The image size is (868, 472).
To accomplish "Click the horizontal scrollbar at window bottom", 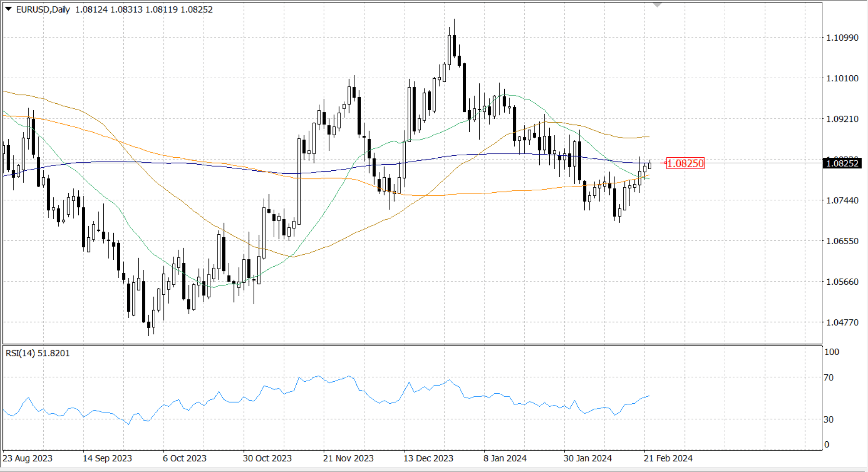I will 432,469.
